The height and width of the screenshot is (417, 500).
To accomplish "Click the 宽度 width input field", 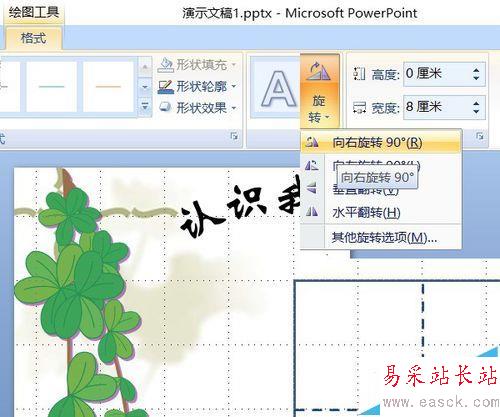I will [436, 107].
